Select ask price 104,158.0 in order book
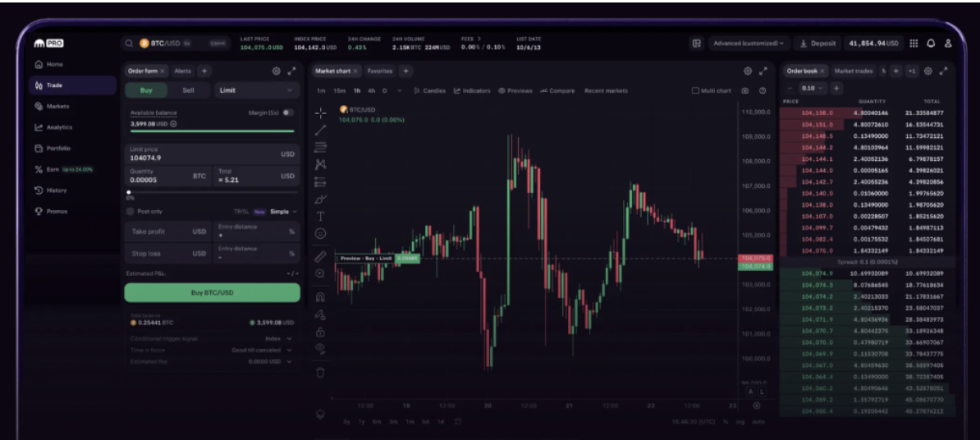 click(x=816, y=113)
